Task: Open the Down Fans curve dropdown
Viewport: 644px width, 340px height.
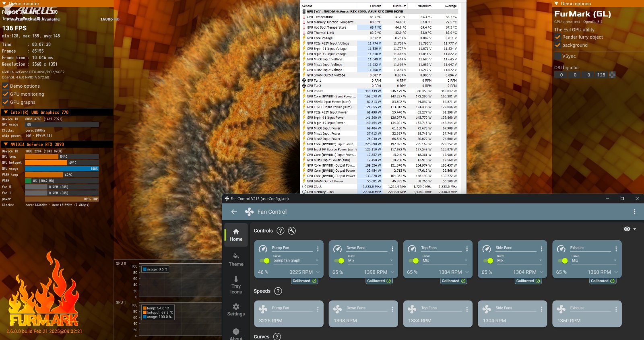Action: click(370, 260)
